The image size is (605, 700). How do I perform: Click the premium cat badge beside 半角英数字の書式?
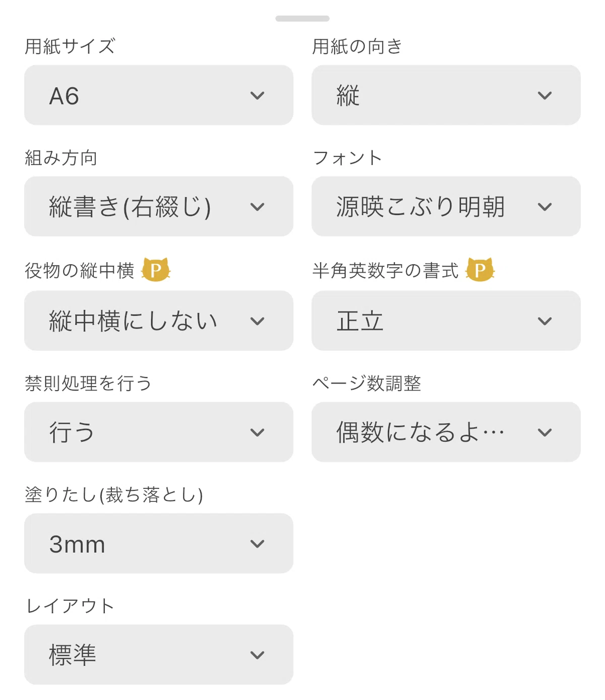point(480,270)
